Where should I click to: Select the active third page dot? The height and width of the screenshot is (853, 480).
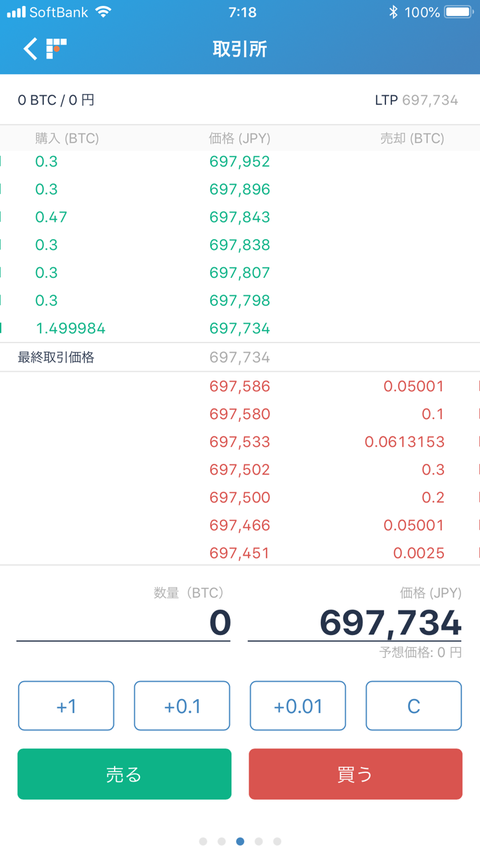[240, 841]
